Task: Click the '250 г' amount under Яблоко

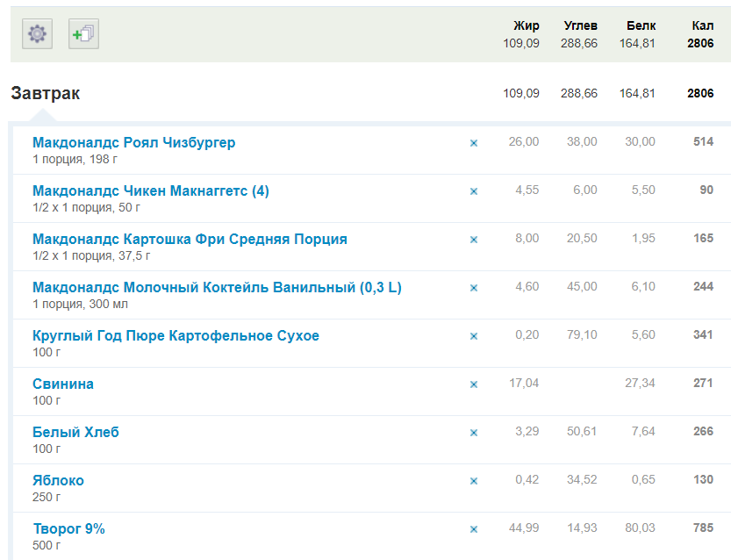Action: tap(47, 497)
